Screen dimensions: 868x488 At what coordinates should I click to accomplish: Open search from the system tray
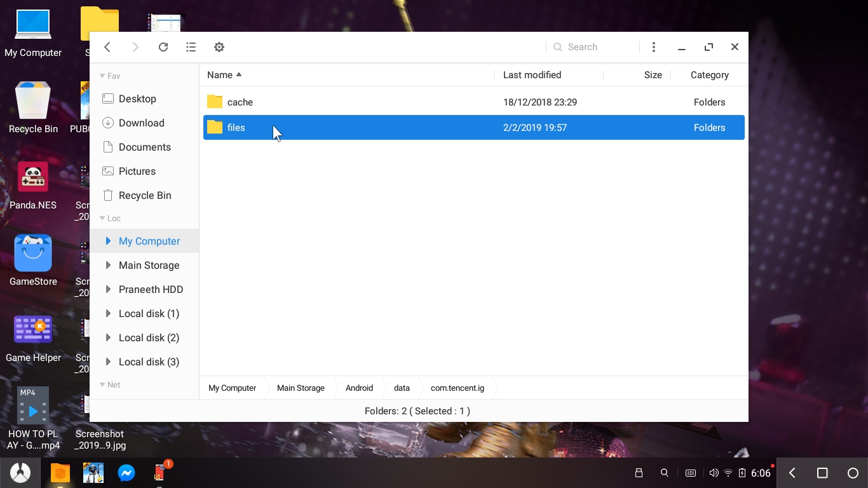pyautogui.click(x=664, y=473)
